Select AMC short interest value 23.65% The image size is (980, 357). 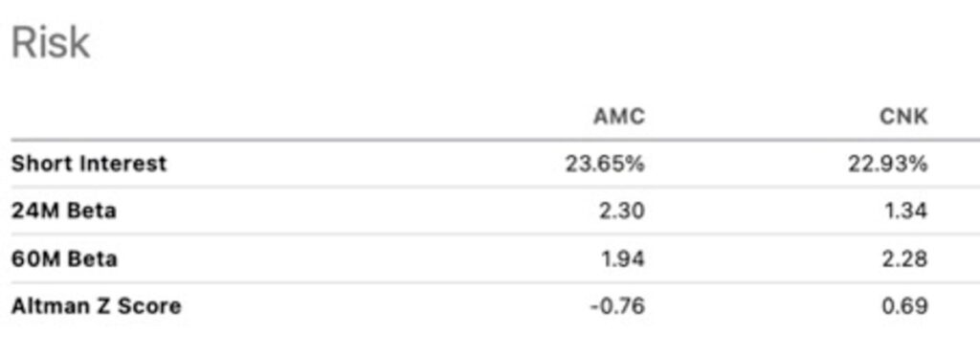click(605, 164)
